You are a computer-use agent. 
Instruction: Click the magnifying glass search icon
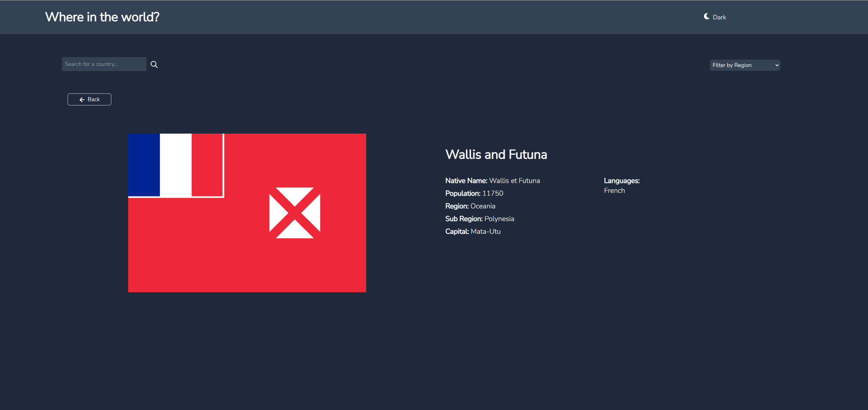154,65
